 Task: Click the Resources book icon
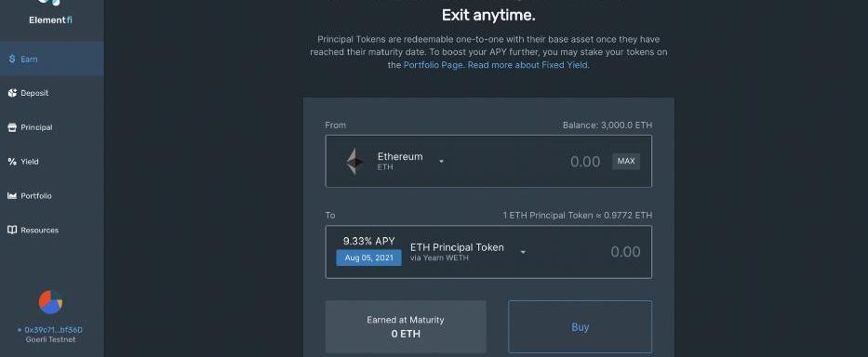12,230
